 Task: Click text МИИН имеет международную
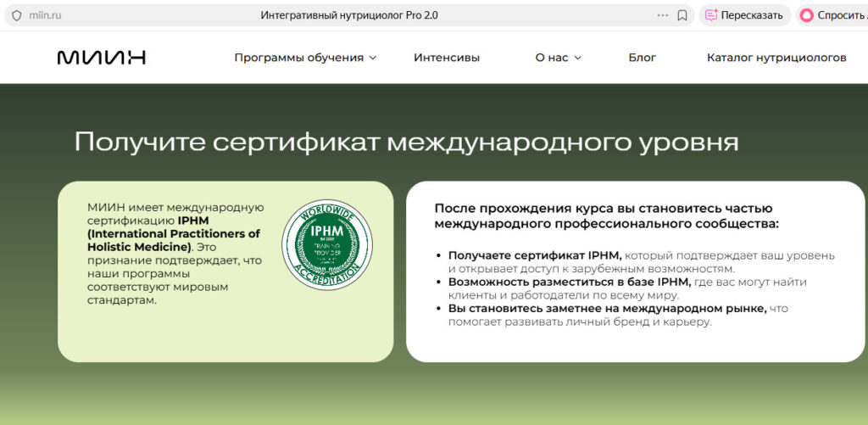click(x=175, y=207)
